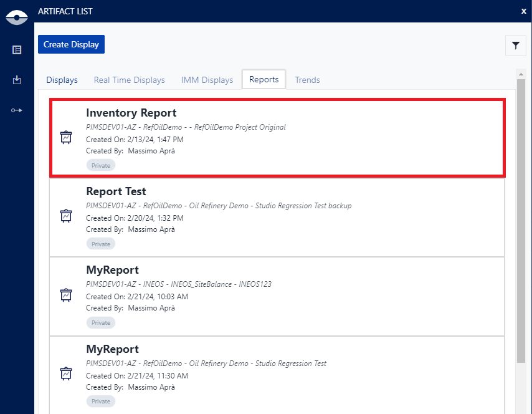Switch to Real Time Displays tab
The height and width of the screenshot is (414, 532).
[129, 80]
